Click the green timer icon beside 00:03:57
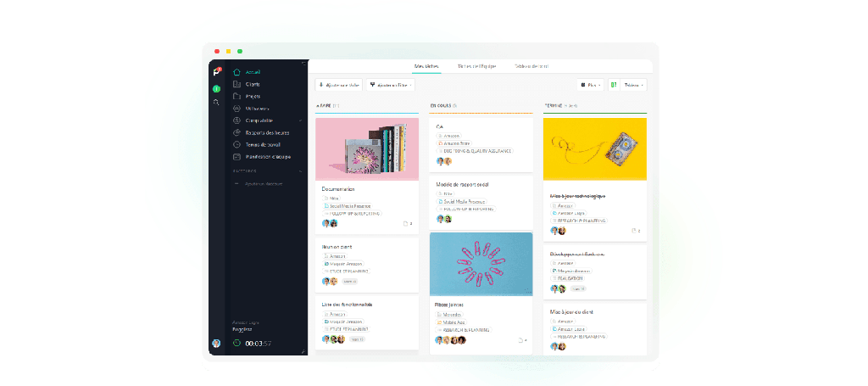 coord(237,344)
